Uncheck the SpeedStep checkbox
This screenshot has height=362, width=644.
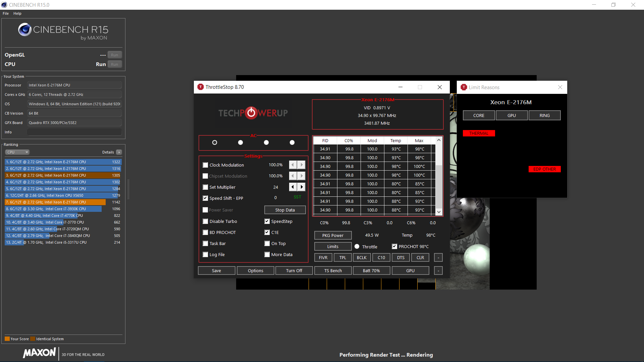[267, 221]
